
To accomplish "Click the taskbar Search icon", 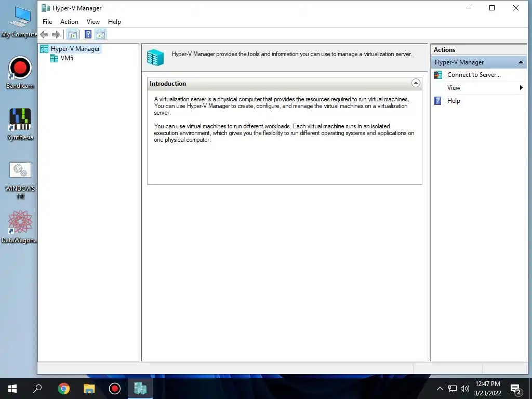I will point(37,389).
